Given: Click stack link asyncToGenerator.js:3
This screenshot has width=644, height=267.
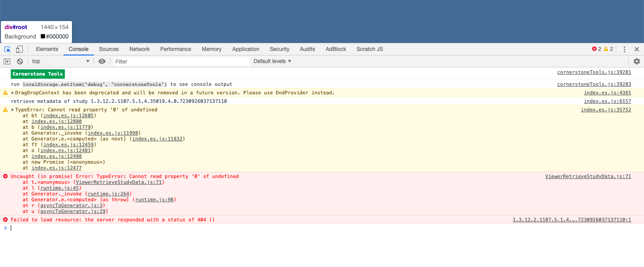Looking at the screenshot, I should click(x=72, y=205).
